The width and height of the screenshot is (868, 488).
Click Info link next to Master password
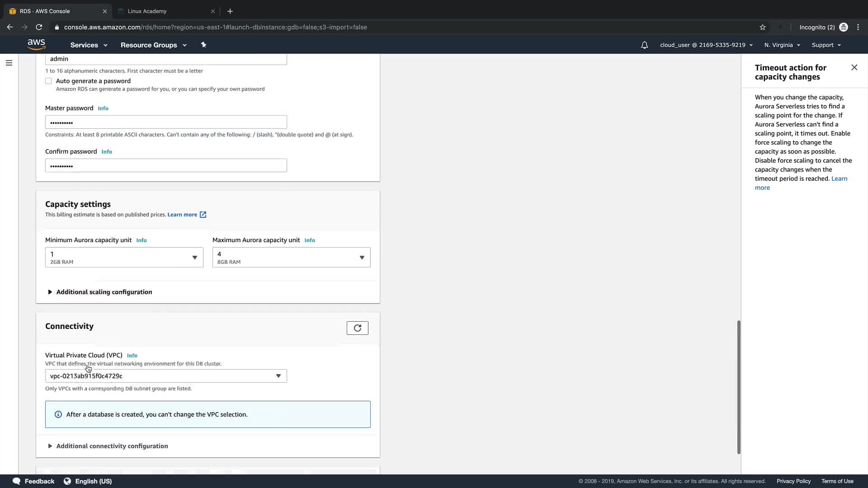103,108
